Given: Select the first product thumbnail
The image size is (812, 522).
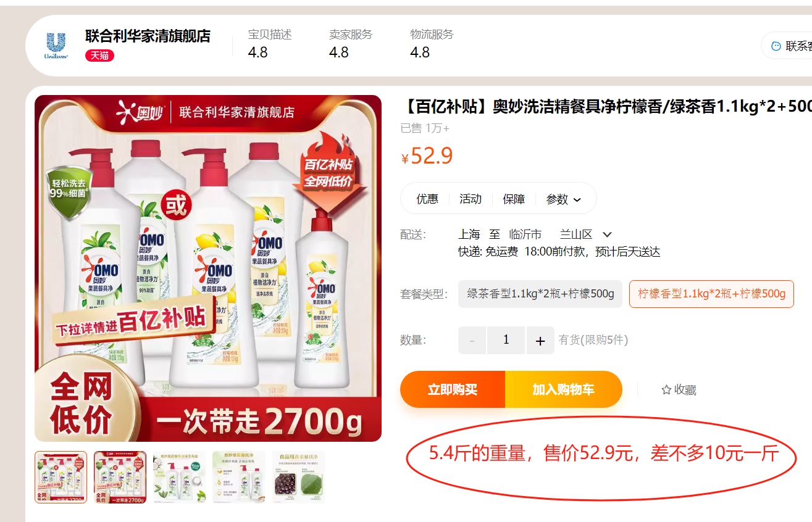Looking at the screenshot, I should (x=61, y=477).
